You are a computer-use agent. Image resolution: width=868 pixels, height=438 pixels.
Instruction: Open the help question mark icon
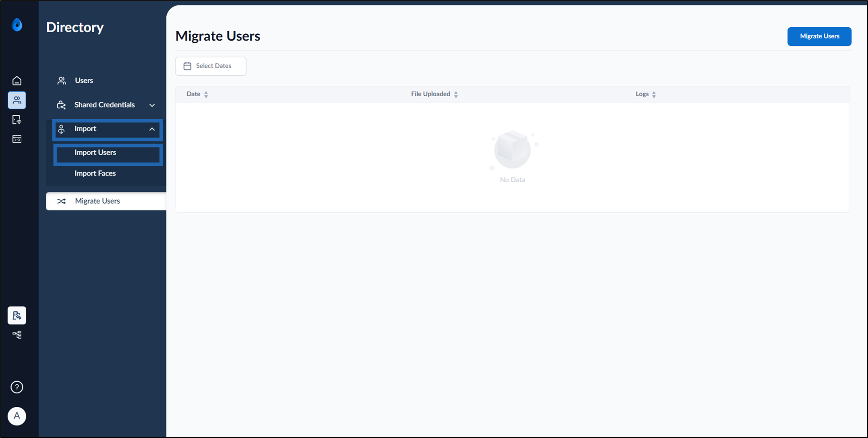click(17, 387)
